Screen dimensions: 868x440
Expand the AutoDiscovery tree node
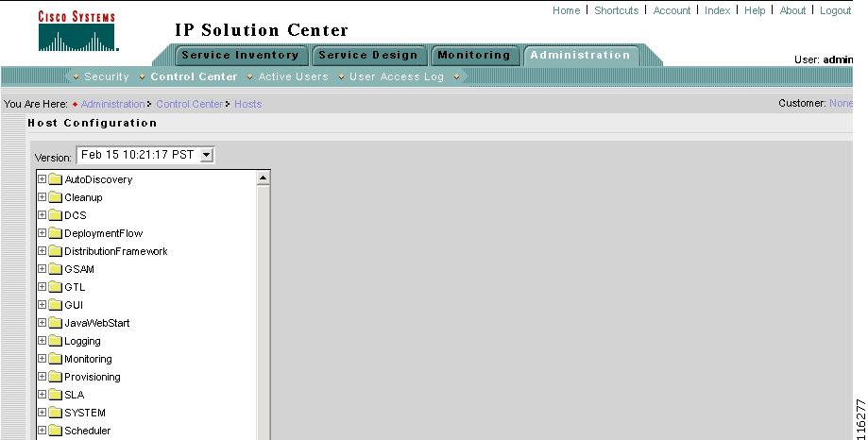[42, 178]
